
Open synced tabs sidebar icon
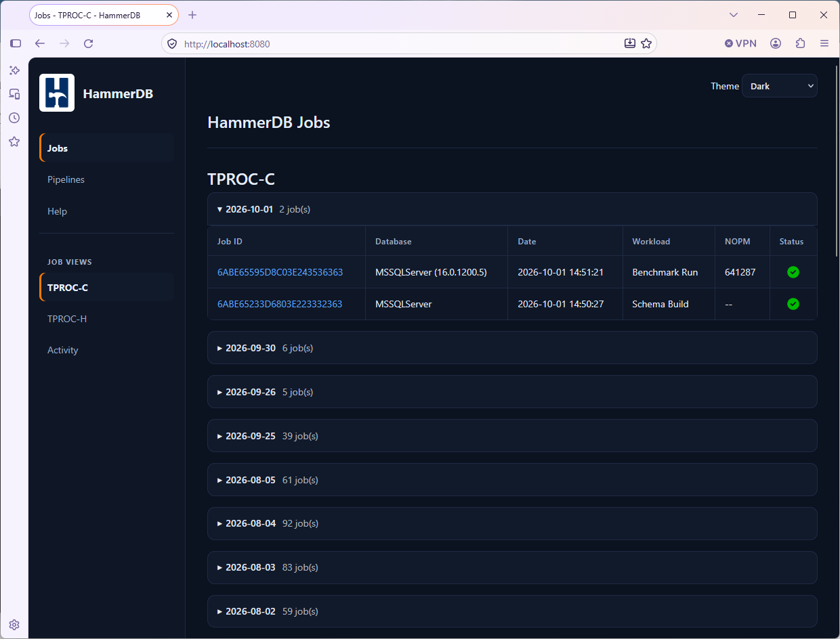click(x=14, y=94)
